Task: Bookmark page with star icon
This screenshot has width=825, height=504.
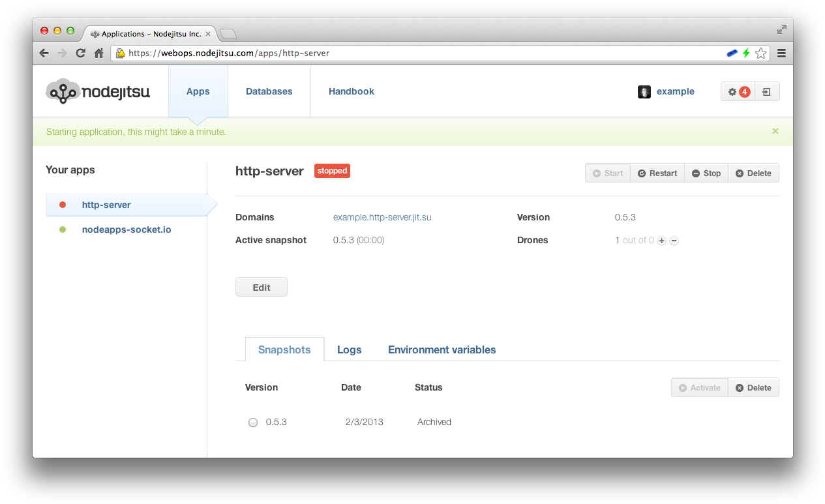Action: [x=760, y=53]
